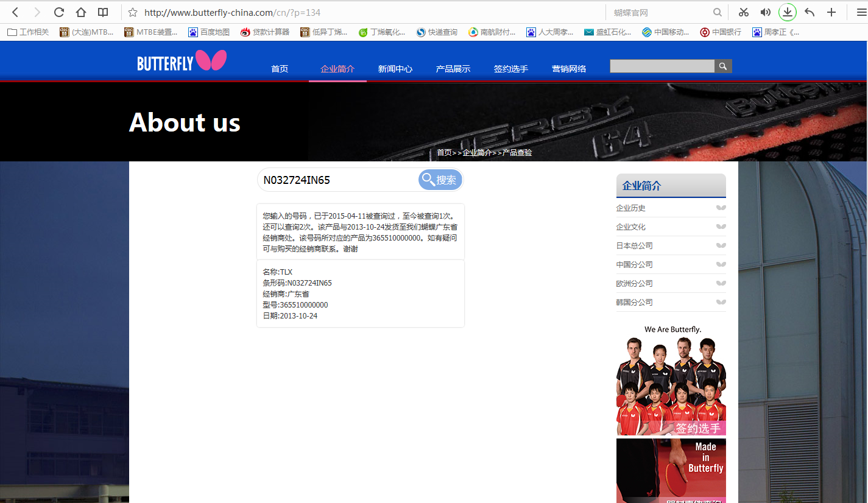
Task: Click the 首页 breadcrumb link
Action: click(444, 152)
